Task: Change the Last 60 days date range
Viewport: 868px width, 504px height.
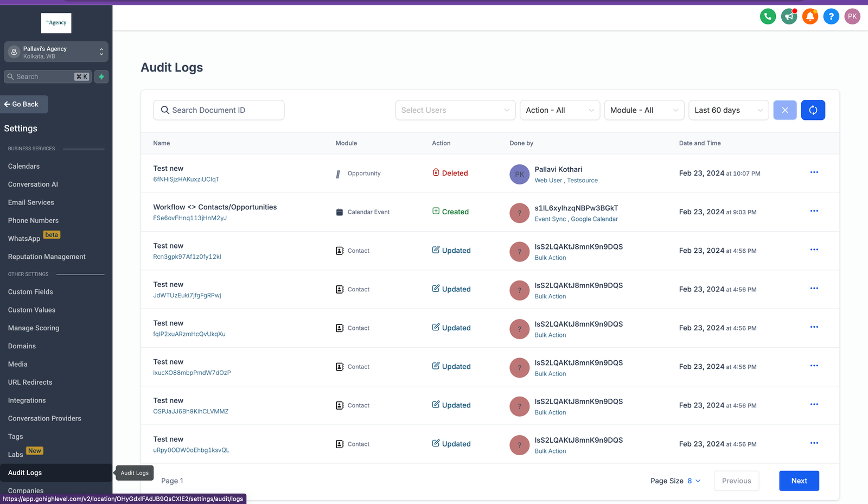Action: (728, 110)
